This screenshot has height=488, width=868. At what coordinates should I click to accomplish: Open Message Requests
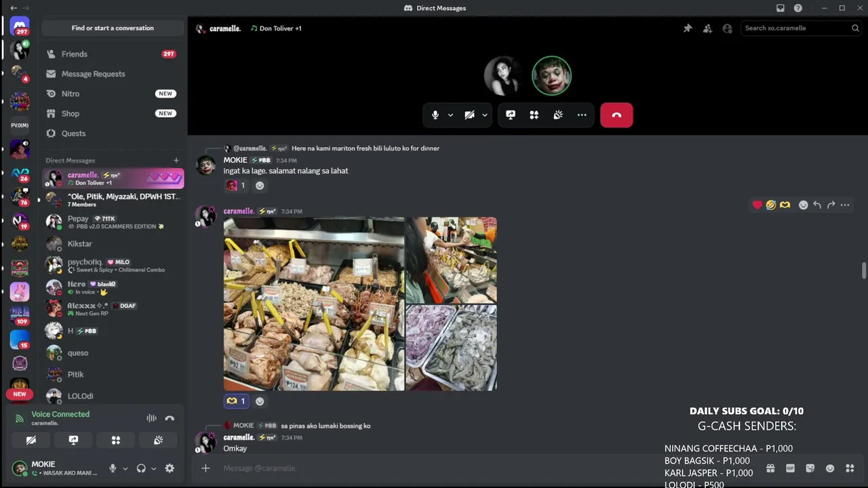[113, 74]
